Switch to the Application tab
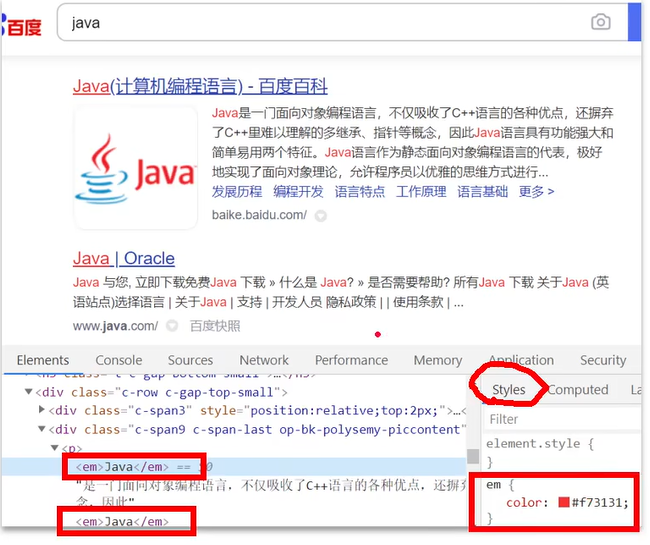Viewport: 650px width, 545px height. (x=521, y=360)
